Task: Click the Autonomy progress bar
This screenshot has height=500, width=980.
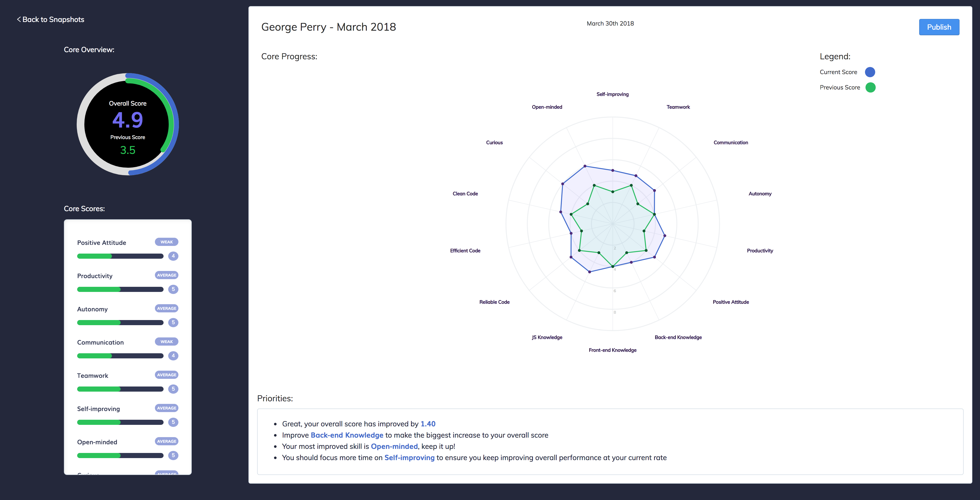Action: coord(120,323)
